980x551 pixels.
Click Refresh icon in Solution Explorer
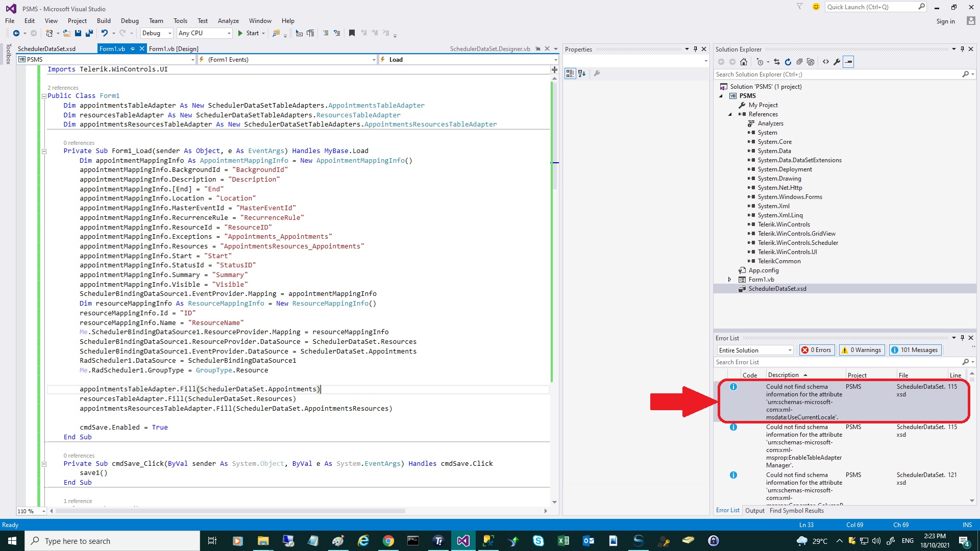tap(788, 62)
